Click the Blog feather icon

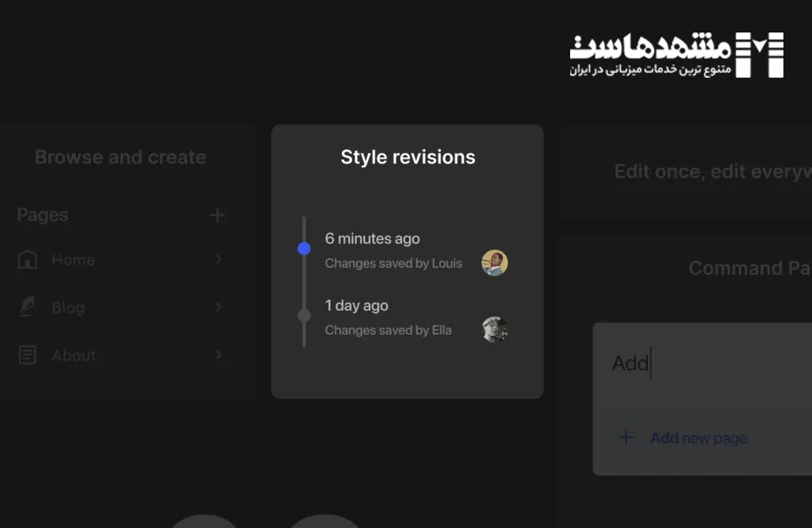pyautogui.click(x=28, y=308)
